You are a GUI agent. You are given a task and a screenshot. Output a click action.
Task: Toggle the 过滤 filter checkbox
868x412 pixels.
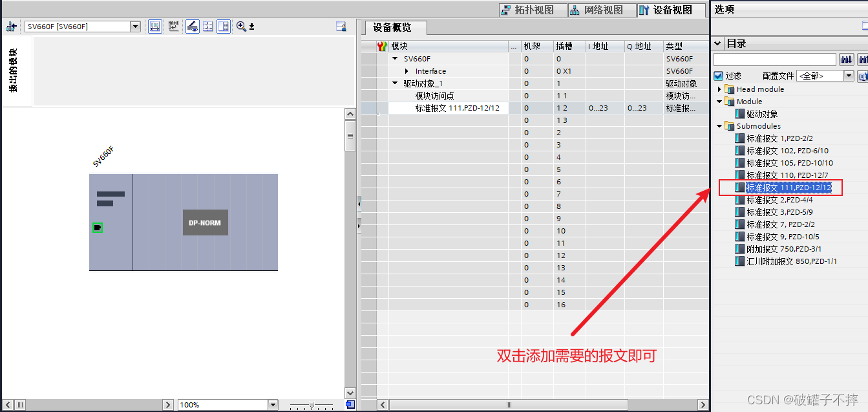coord(718,76)
